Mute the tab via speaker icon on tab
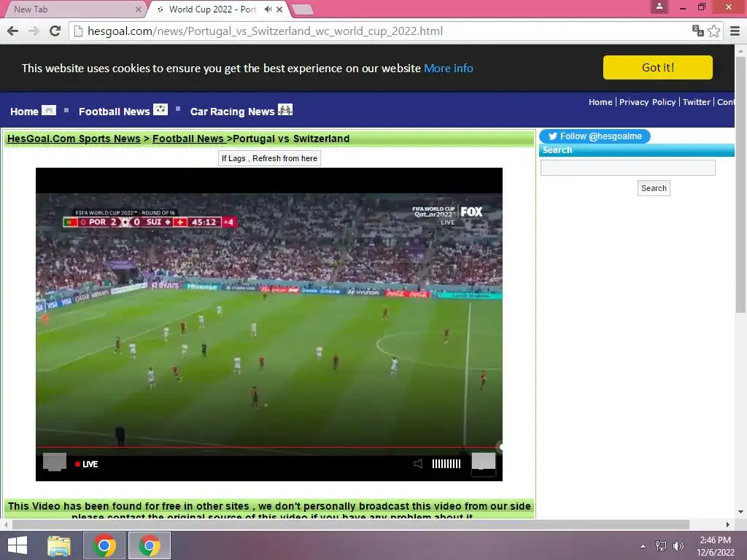The height and width of the screenshot is (560, 747). tap(268, 9)
